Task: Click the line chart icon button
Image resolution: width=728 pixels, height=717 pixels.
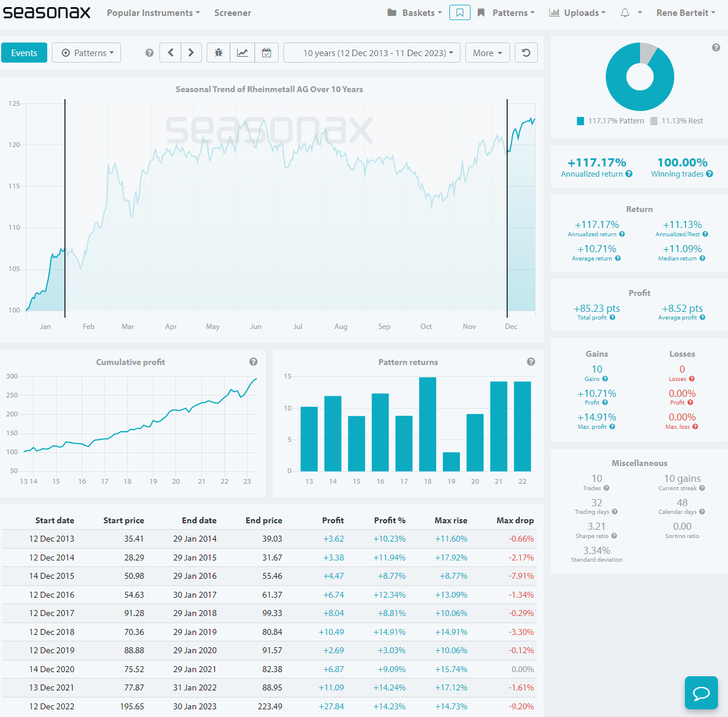Action: coord(243,53)
